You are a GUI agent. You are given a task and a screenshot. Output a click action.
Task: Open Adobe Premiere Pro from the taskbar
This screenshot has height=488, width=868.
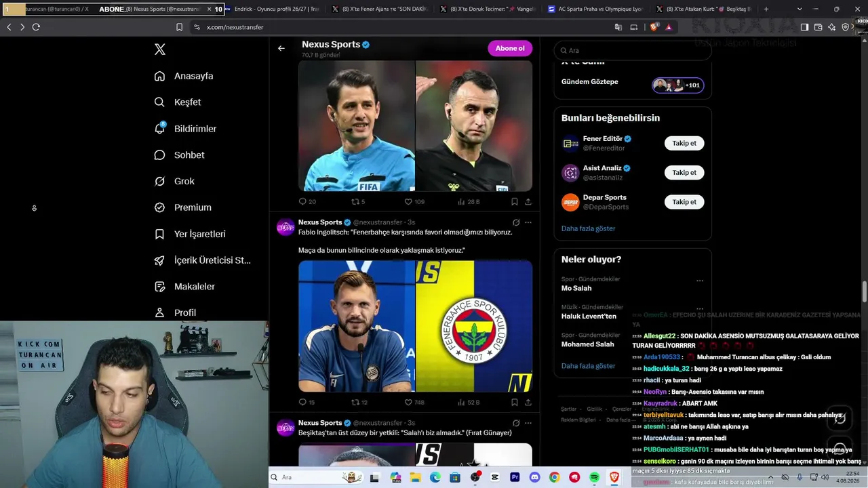pos(515,477)
